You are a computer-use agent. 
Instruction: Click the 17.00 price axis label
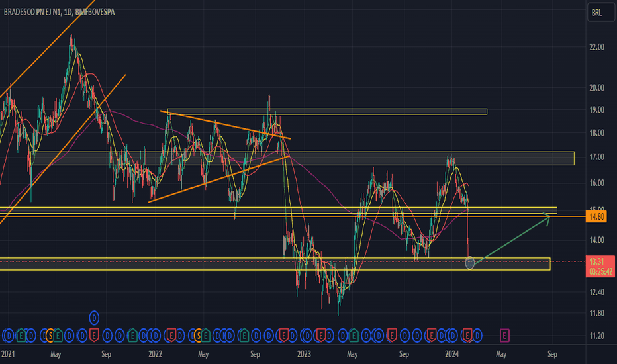click(x=596, y=157)
